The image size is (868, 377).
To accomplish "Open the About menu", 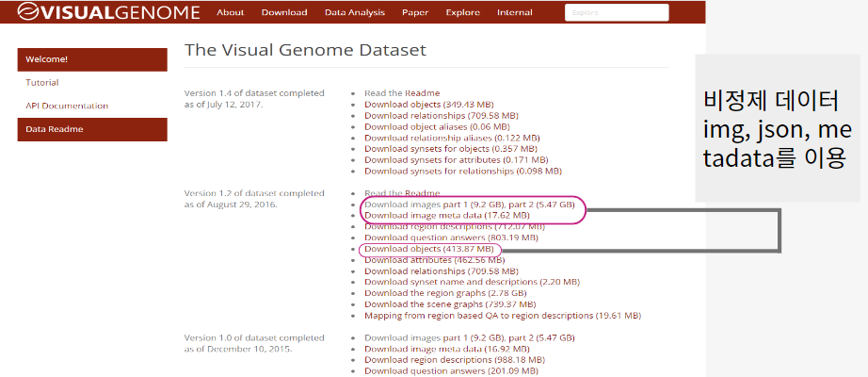I will [231, 13].
